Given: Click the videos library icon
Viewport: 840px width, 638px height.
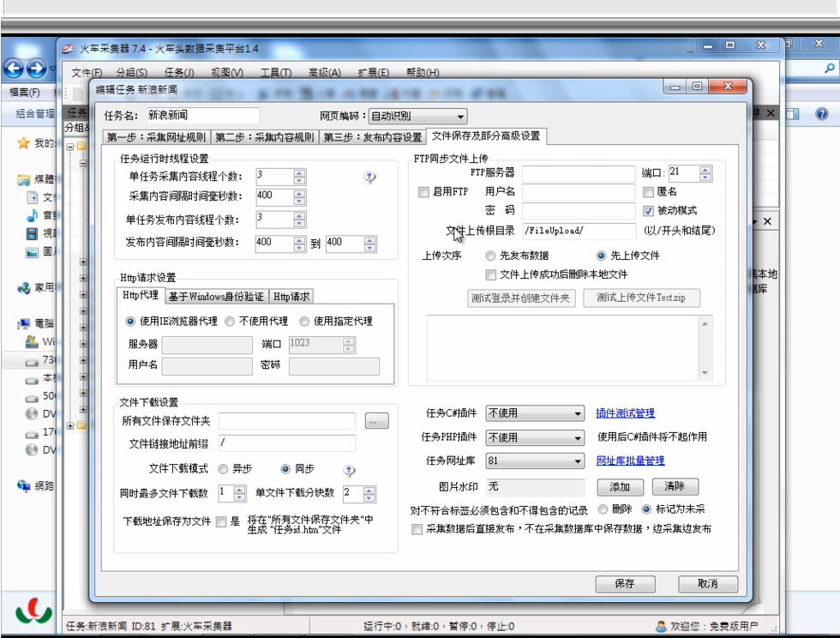Looking at the screenshot, I should tap(33, 233).
